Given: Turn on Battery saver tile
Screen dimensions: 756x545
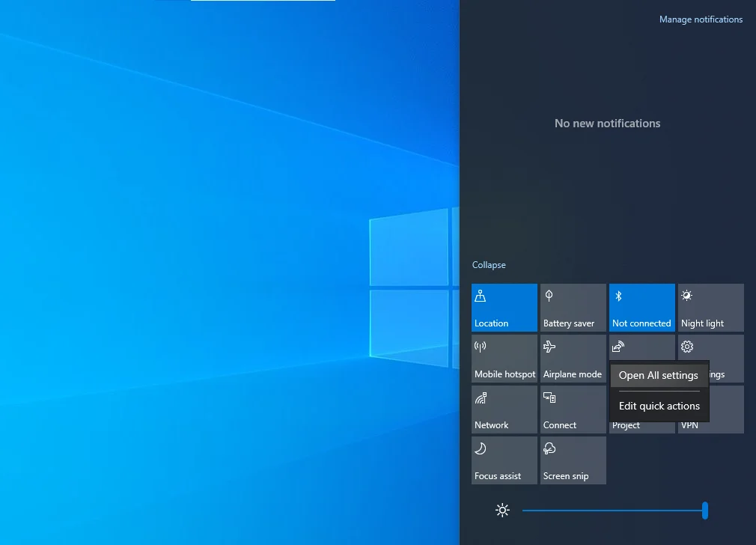Looking at the screenshot, I should [573, 308].
